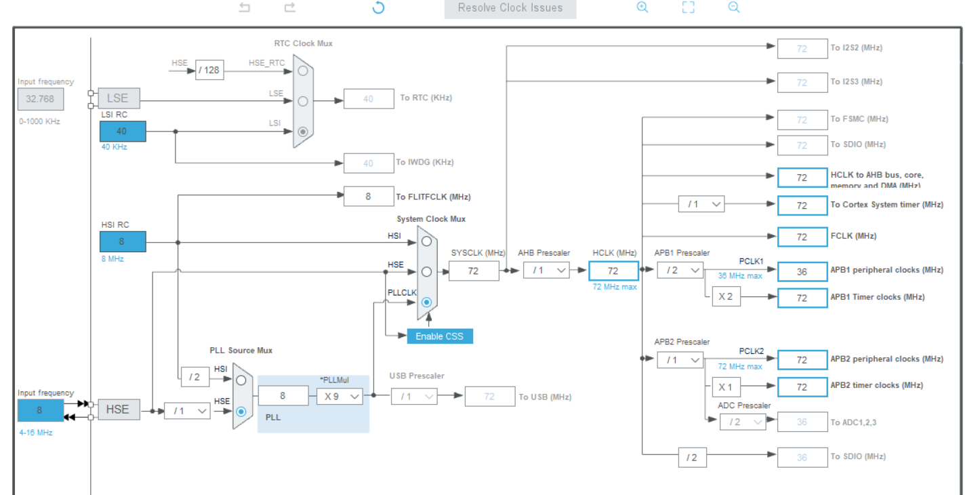
Task: Click the SDIO /2 divider box
Action: click(691, 457)
